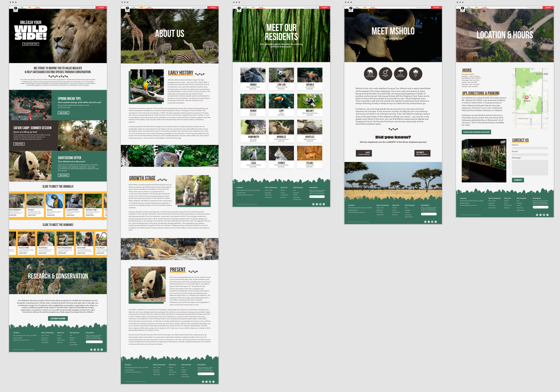The width and height of the screenshot is (560, 392).
Task: Click the Name field in Contact Us
Action: [530, 148]
